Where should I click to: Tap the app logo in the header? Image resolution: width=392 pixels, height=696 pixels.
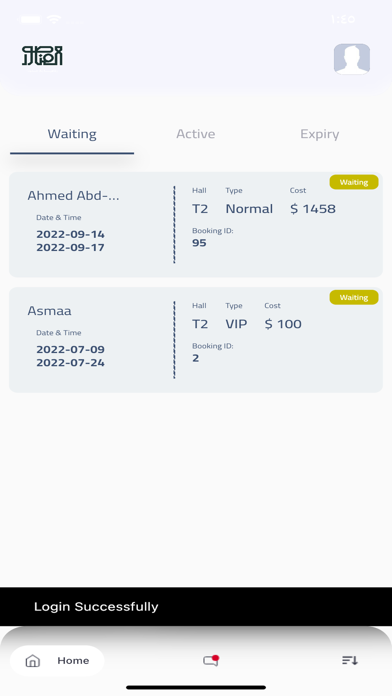tap(42, 57)
